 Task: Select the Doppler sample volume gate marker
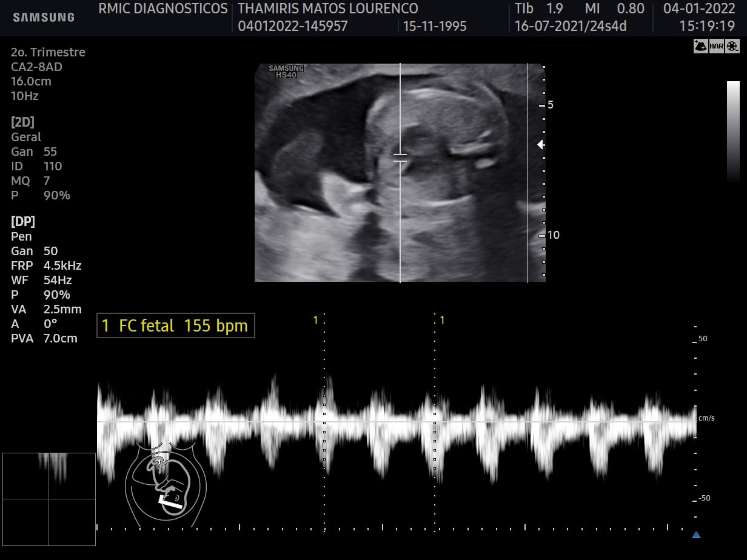(x=400, y=158)
